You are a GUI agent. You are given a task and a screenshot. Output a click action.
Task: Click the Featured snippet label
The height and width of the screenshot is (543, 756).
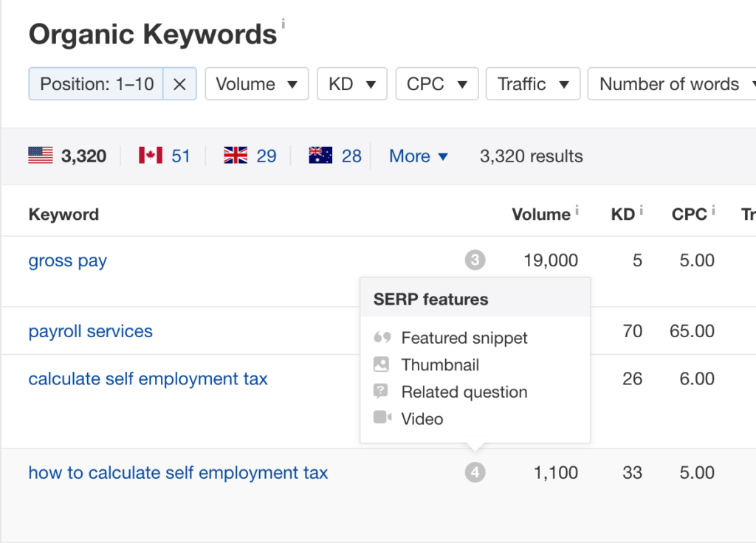click(464, 338)
